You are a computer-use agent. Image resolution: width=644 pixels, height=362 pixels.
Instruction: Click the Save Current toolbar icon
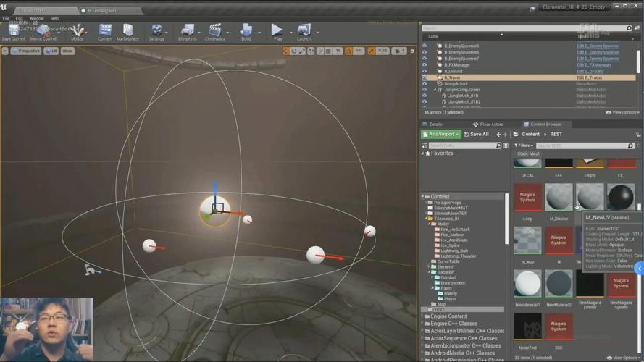point(14,30)
